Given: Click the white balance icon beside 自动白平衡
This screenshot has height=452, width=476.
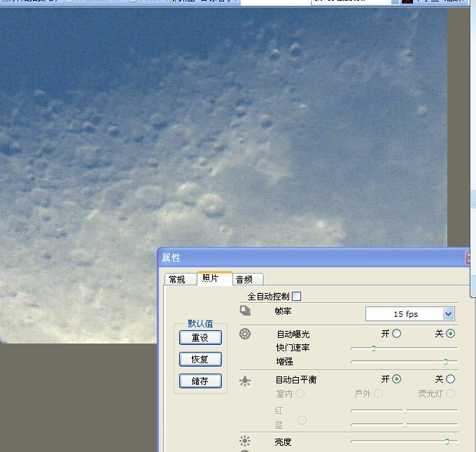Looking at the screenshot, I should (x=245, y=381).
